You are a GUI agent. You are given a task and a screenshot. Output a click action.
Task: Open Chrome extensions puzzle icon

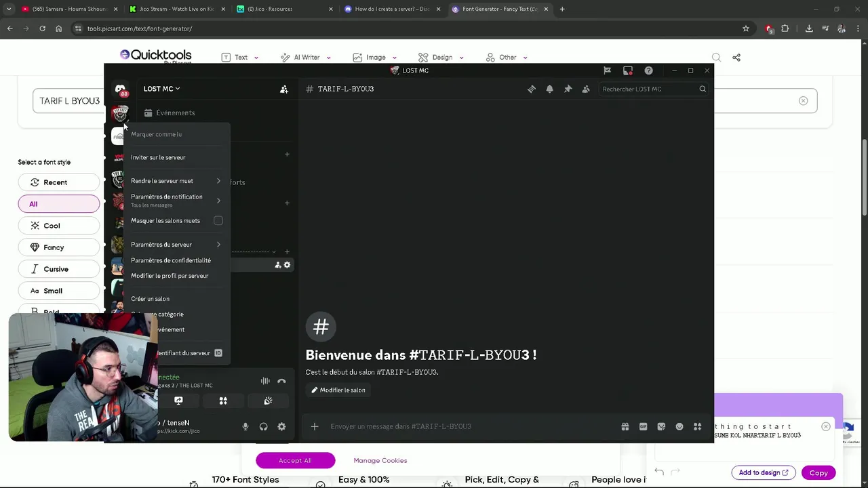coord(785,28)
